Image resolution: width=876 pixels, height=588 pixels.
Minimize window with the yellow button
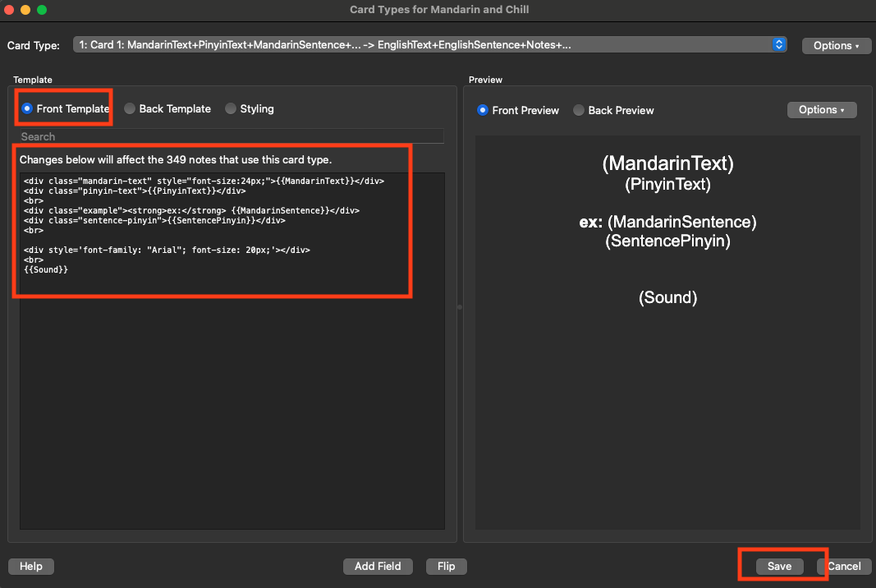25,10
